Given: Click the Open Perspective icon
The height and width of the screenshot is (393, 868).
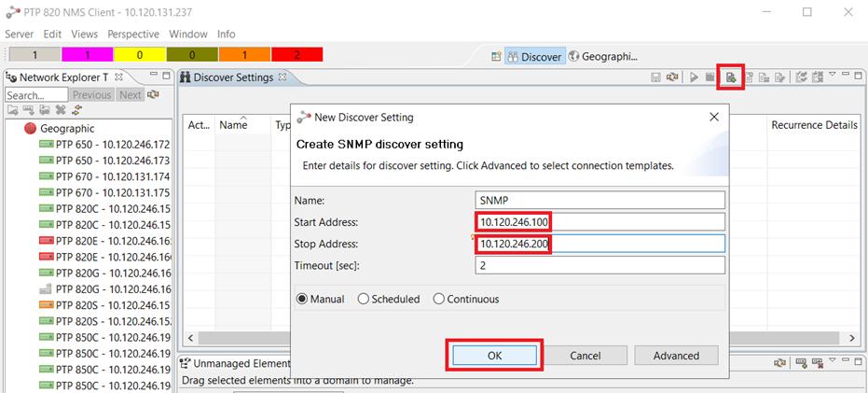Looking at the screenshot, I should click(497, 57).
